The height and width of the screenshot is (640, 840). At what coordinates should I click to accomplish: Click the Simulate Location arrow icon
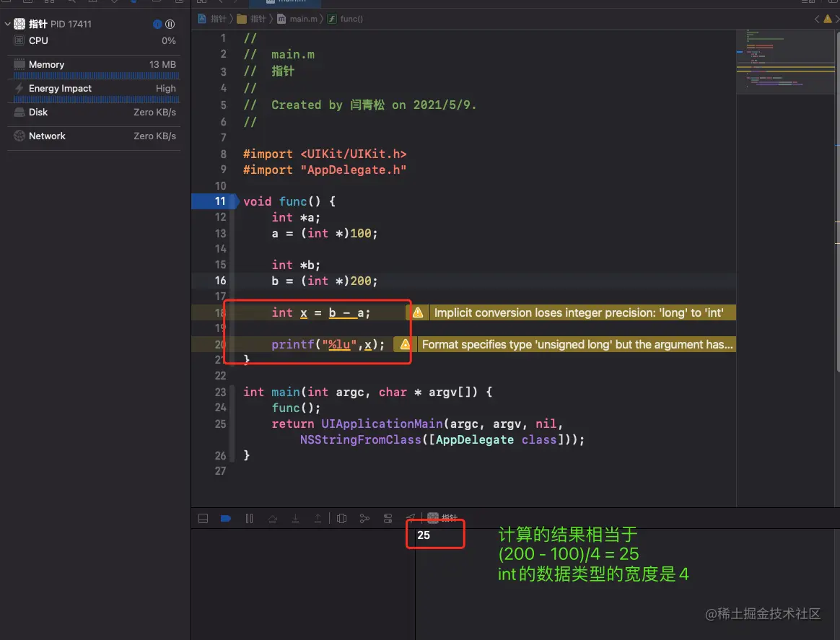click(x=411, y=517)
